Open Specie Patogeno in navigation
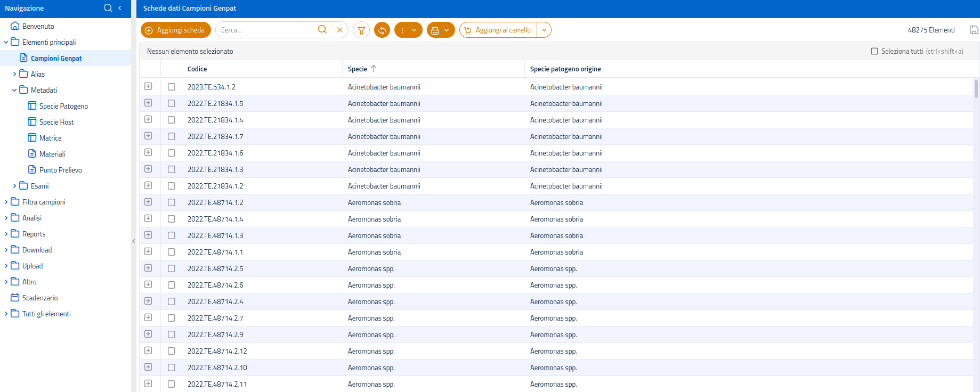The width and height of the screenshot is (980, 392). tap(63, 106)
